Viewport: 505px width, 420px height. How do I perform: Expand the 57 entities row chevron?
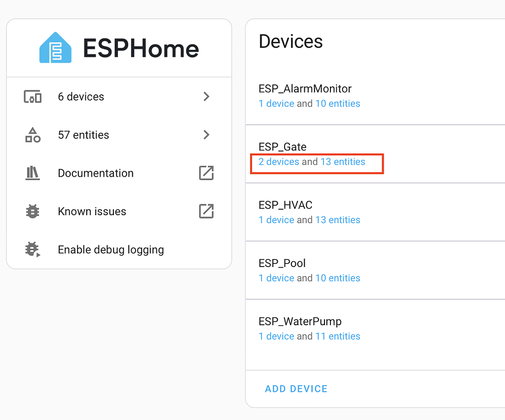pyautogui.click(x=206, y=134)
